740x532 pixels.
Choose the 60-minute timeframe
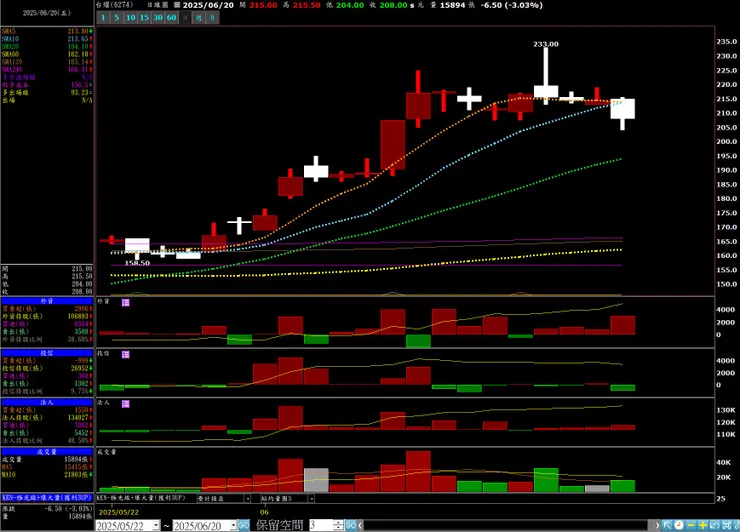[171, 18]
